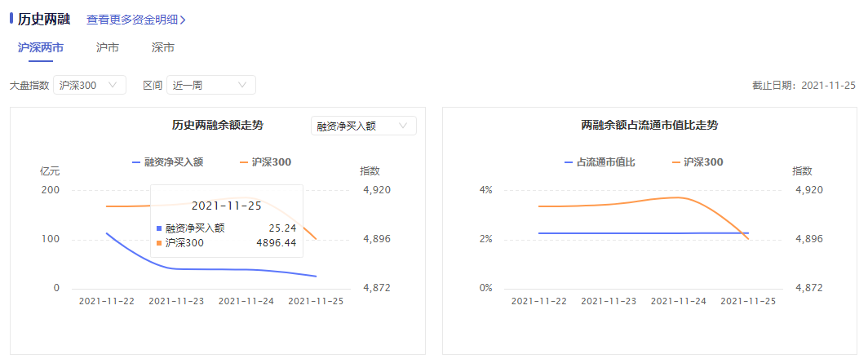Open the 沪深300 index dropdown
The height and width of the screenshot is (363, 868).
pyautogui.click(x=90, y=85)
